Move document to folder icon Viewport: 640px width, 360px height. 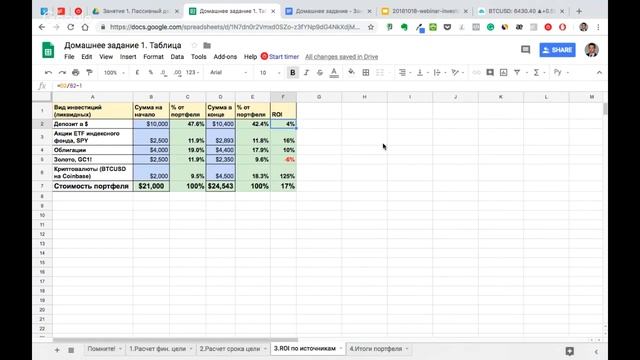pos(207,45)
